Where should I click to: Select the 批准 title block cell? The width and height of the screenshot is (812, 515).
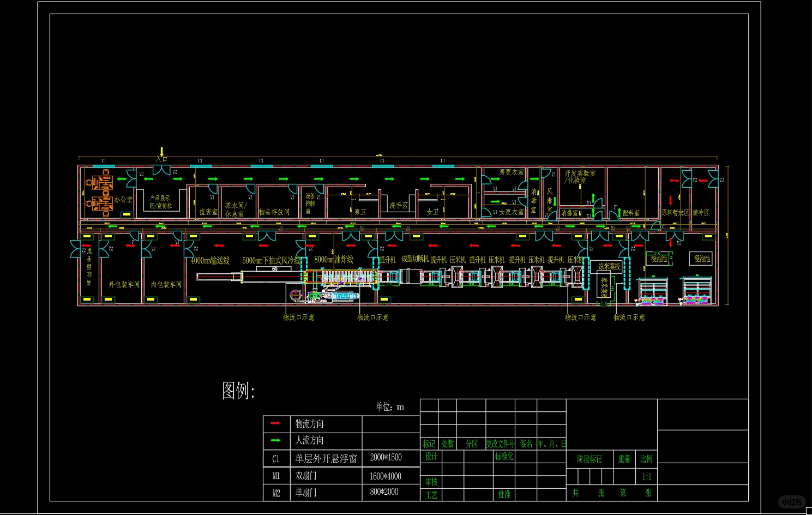coord(504,494)
